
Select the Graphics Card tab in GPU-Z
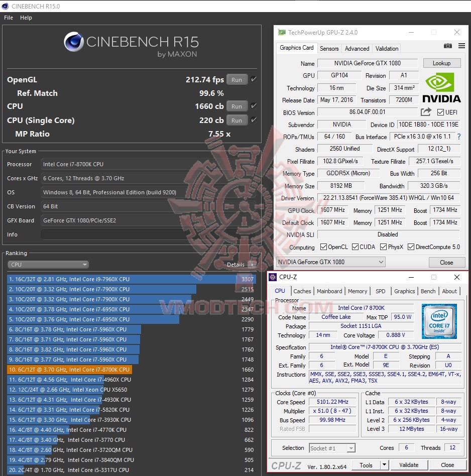pos(296,48)
